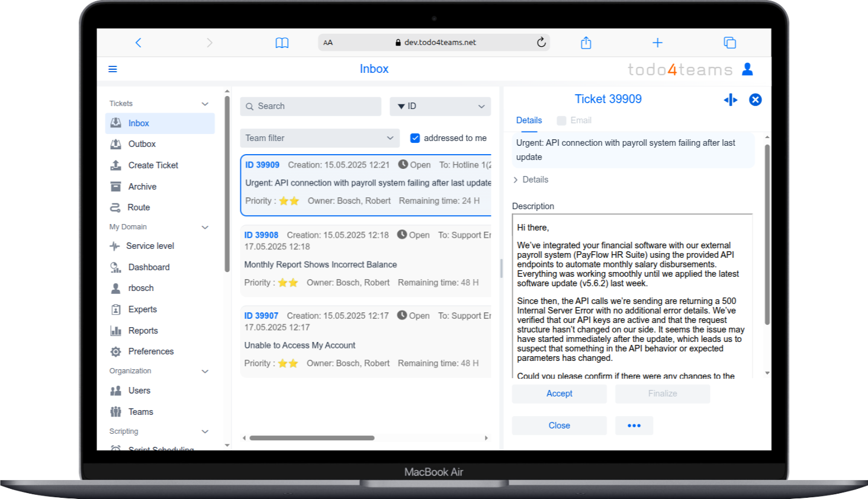Select Inbox in the sidebar
The image size is (868, 499).
click(160, 123)
